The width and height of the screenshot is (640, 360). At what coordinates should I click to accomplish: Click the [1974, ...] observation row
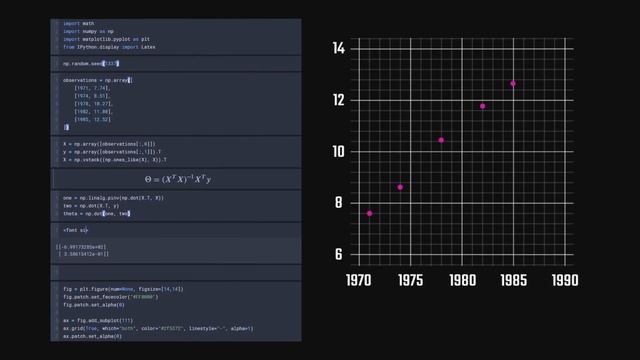click(x=92, y=96)
